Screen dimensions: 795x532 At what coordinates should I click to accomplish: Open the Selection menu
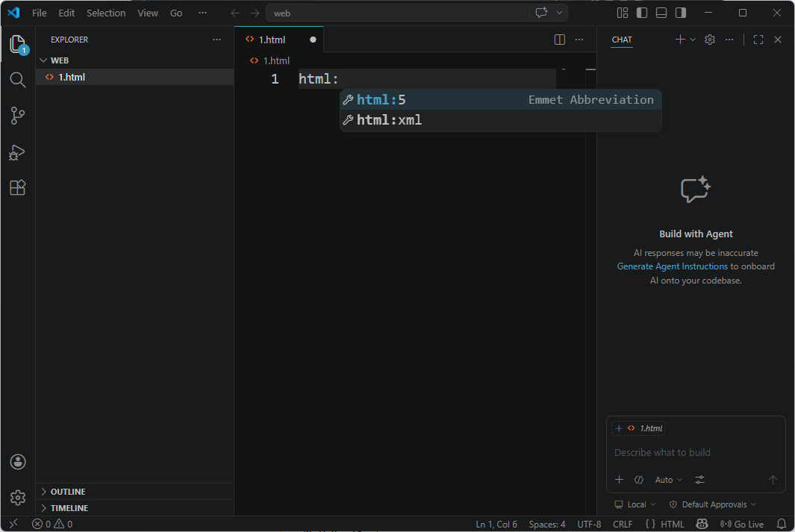pyautogui.click(x=106, y=13)
